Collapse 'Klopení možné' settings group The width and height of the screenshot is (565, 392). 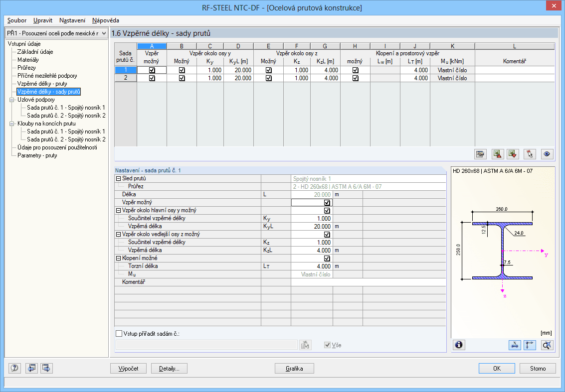[x=118, y=258]
